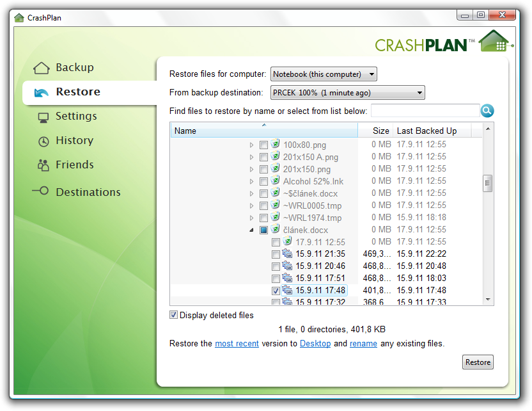Select the 15.9.11 21:35 version checkbox
Screen dimensions: 532x411
pos(276,254)
